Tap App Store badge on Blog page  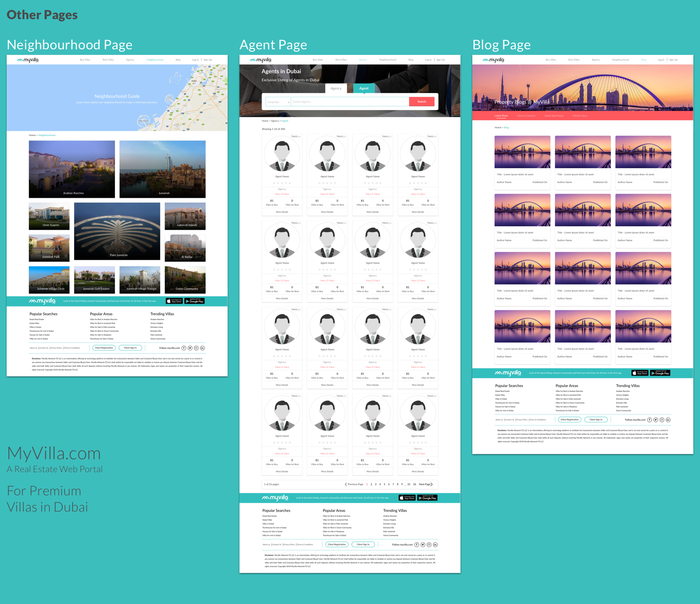point(640,373)
